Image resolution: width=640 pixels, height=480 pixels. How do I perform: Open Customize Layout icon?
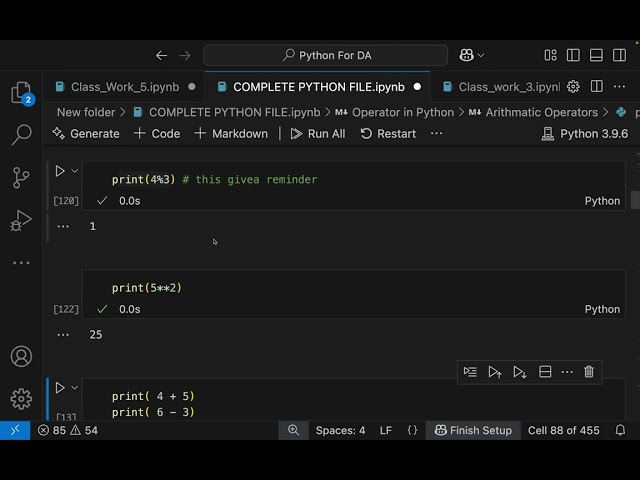coord(550,55)
